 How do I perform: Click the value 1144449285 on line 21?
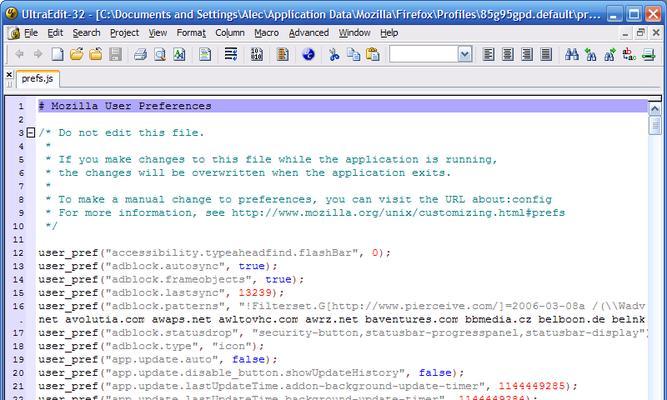(531, 386)
